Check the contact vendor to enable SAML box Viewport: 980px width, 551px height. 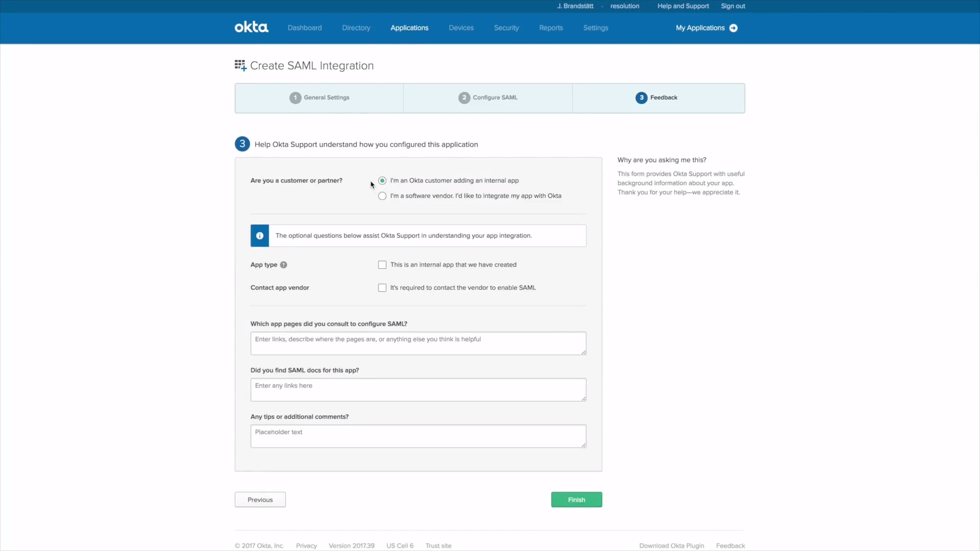click(382, 288)
